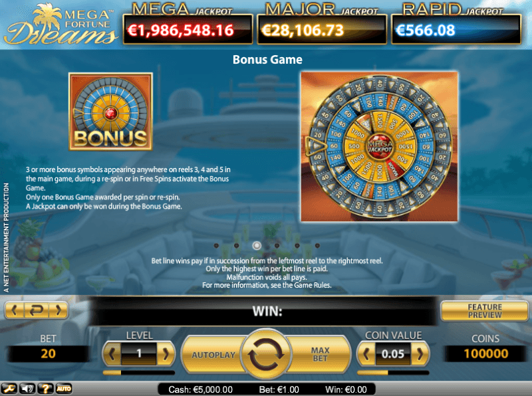Click the BONUS symbol thumbnail
The height and width of the screenshot is (396, 532).
coord(110,112)
